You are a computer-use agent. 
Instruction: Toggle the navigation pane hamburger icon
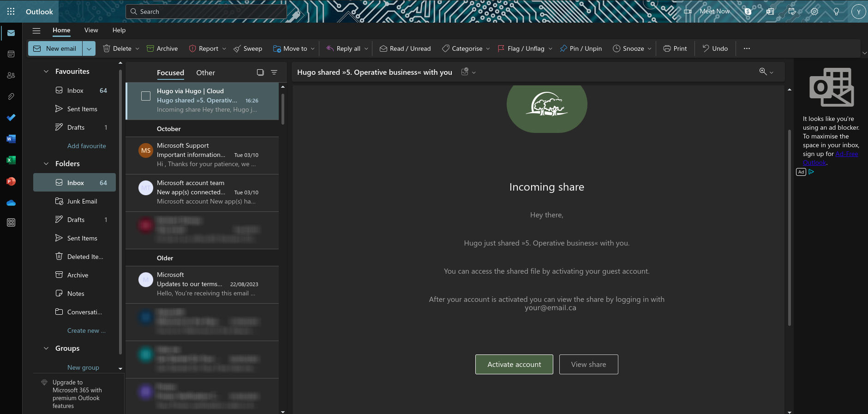click(36, 30)
